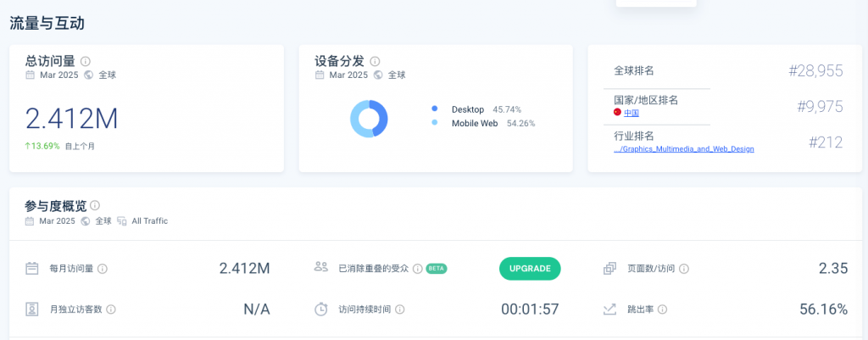Click info icon beside 页面数/访问

(684, 269)
